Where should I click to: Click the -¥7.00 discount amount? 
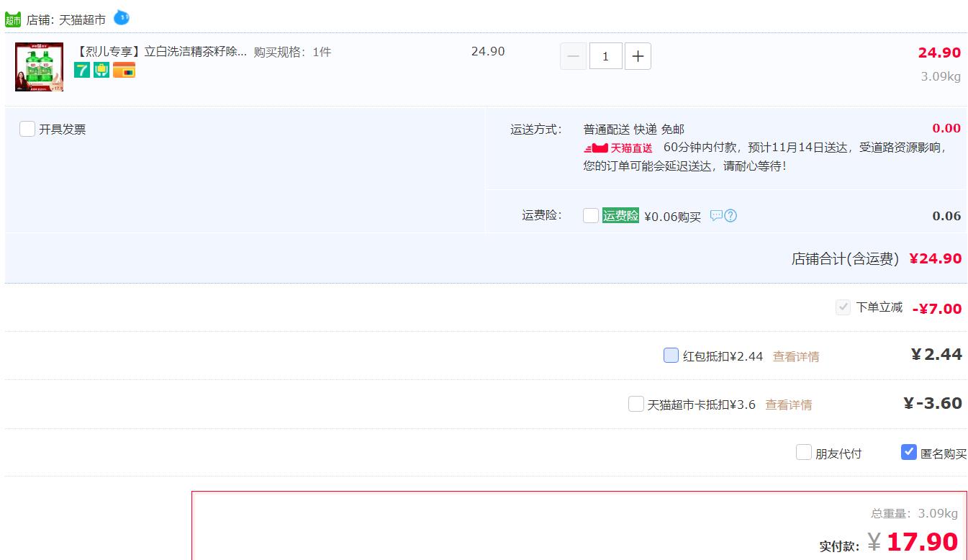[937, 309]
